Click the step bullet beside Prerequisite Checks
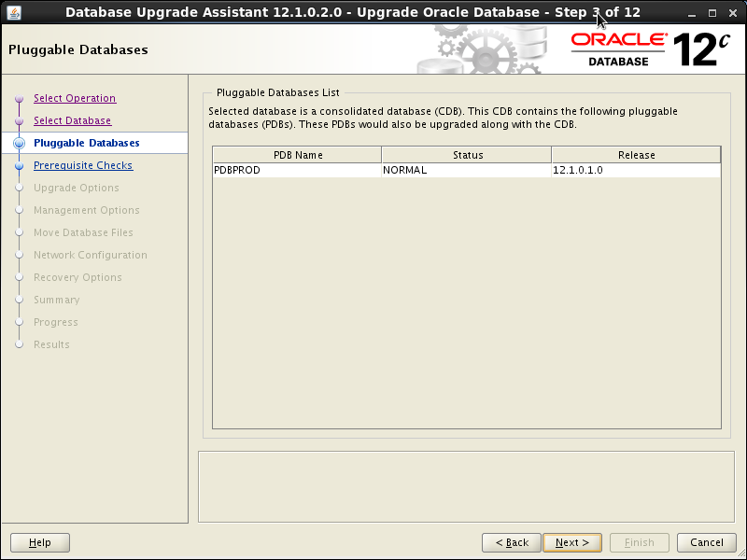The image size is (747, 560). pyautogui.click(x=19, y=165)
